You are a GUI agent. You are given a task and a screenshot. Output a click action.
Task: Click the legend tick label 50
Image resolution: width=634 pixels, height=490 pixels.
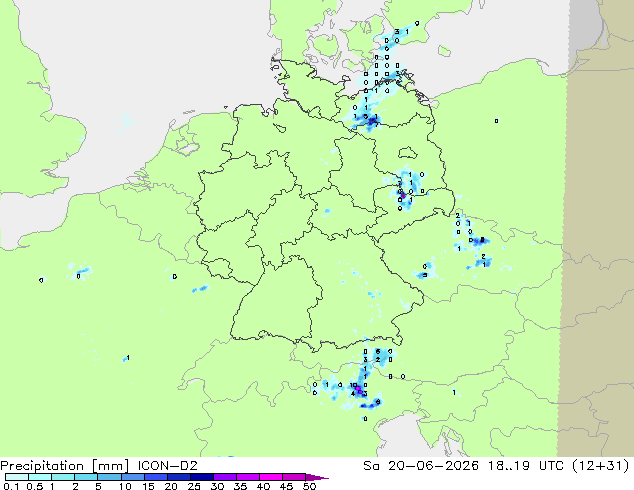click(x=309, y=486)
